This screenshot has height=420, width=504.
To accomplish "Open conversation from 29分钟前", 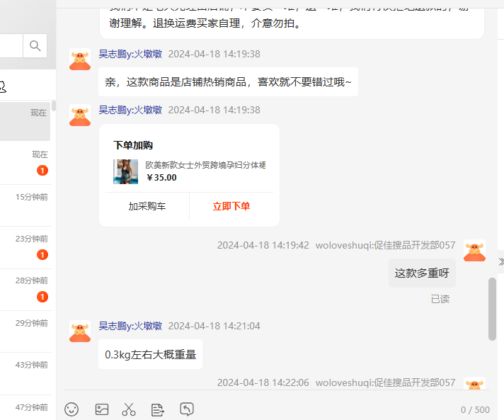I will (25, 331).
